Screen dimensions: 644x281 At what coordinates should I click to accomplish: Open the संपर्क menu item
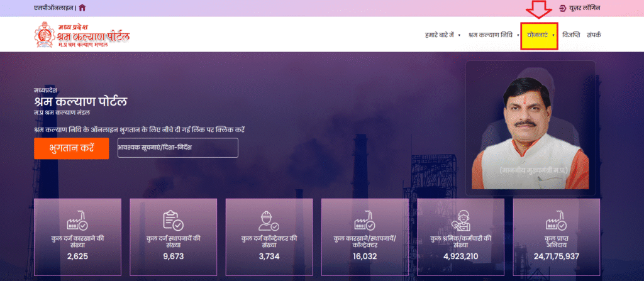(594, 35)
